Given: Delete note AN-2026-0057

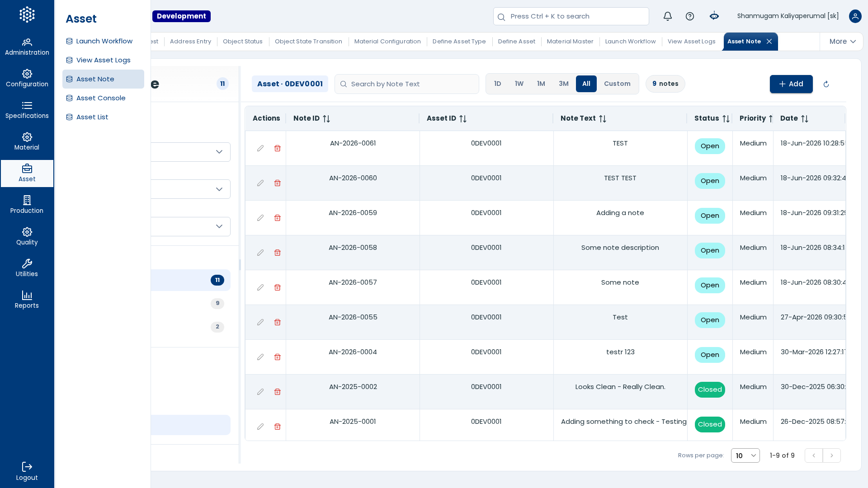Looking at the screenshot, I should pyautogui.click(x=278, y=287).
